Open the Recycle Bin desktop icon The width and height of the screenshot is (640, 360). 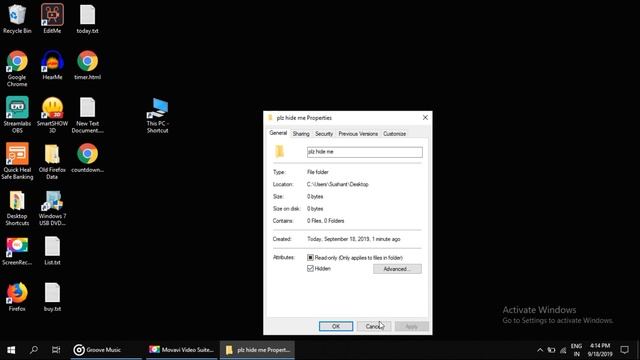(17, 18)
